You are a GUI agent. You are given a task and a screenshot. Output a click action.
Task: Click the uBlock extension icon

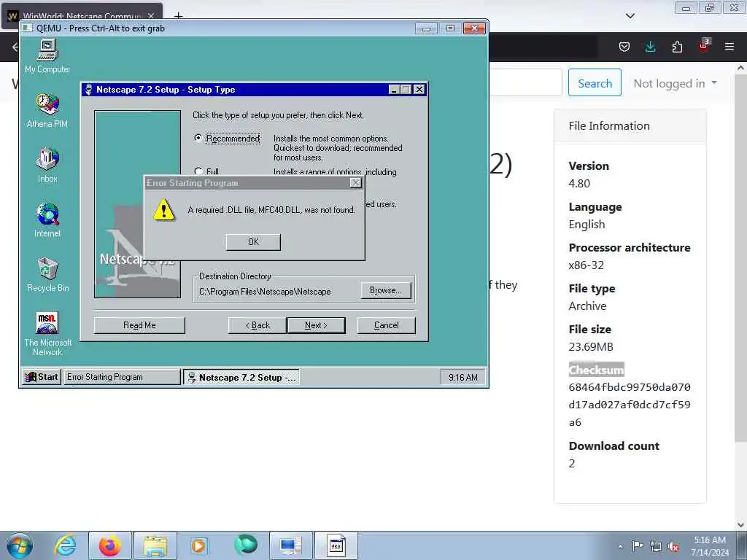(x=703, y=46)
